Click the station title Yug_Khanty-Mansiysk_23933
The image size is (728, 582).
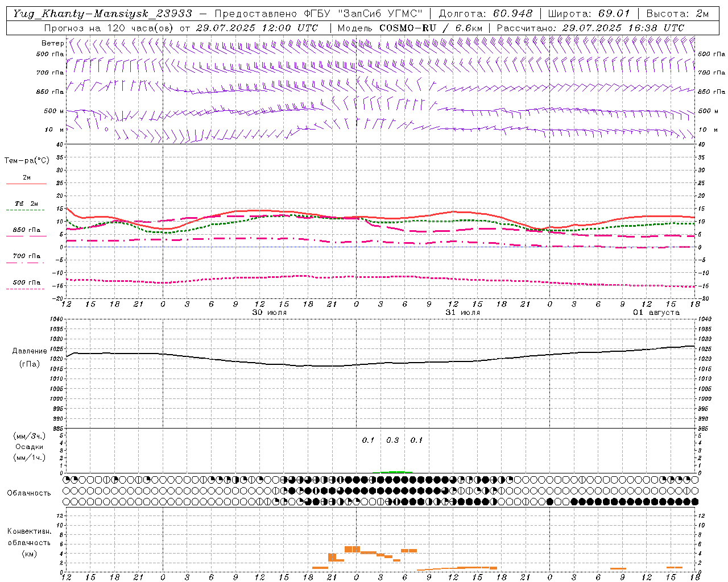(102, 14)
